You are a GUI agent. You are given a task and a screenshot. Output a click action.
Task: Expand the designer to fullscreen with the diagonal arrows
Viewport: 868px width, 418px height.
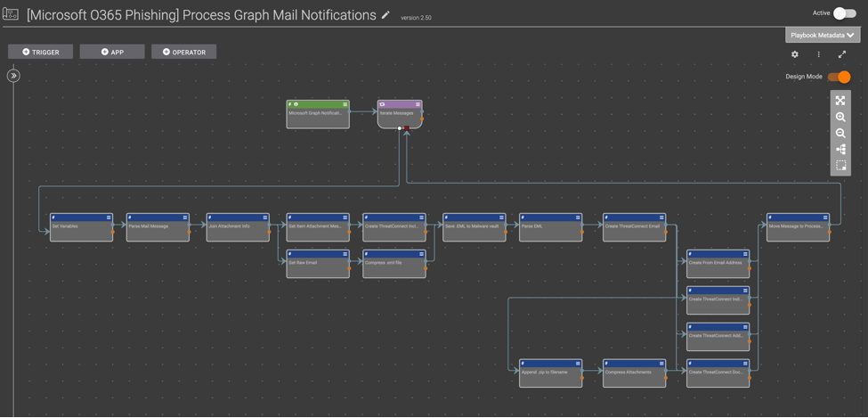842,54
